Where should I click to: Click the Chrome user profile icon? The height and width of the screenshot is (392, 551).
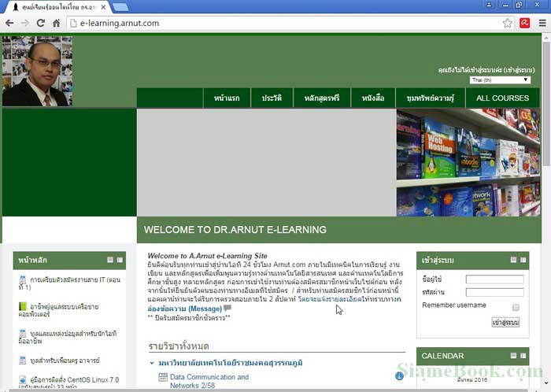click(x=489, y=5)
